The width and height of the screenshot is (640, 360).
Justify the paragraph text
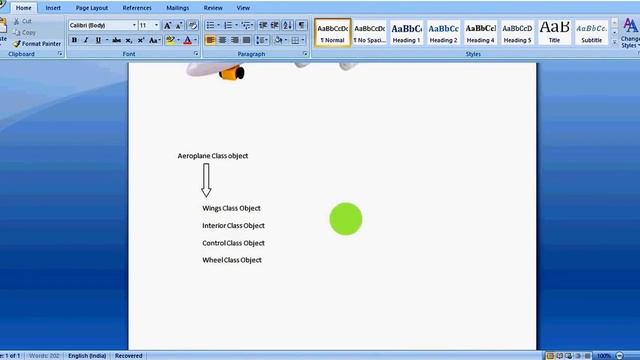click(247, 40)
